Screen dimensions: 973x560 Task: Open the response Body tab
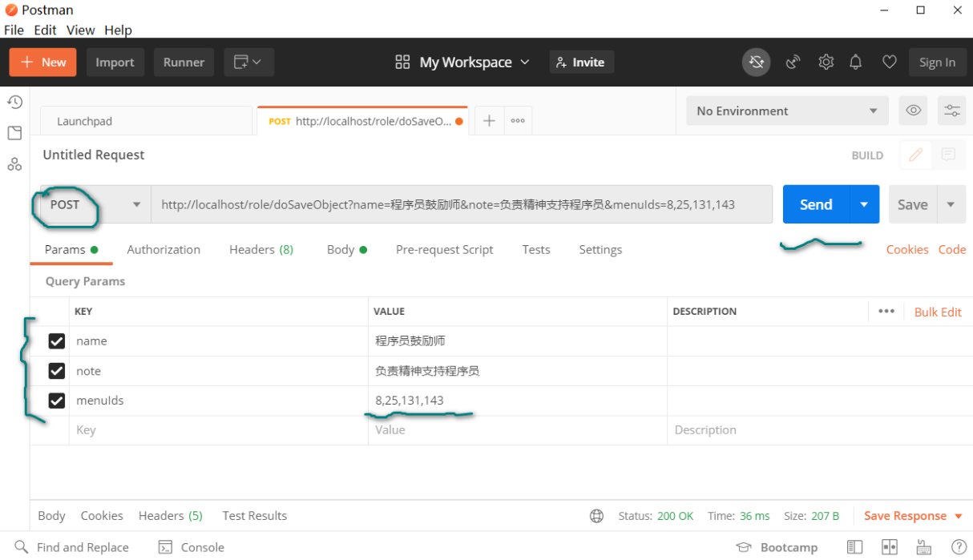click(x=51, y=516)
